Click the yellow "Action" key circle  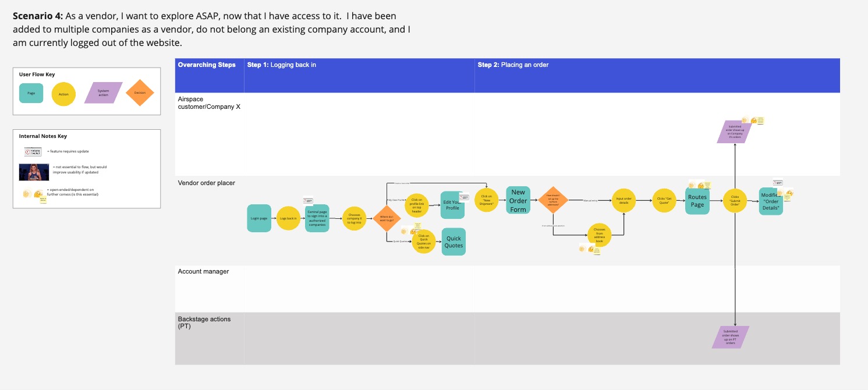click(64, 94)
